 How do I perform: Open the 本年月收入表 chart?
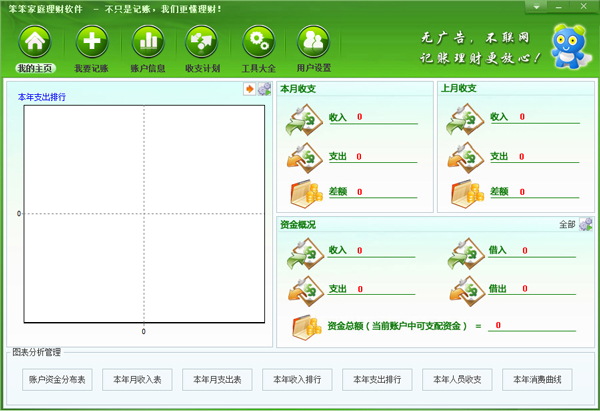click(x=137, y=380)
